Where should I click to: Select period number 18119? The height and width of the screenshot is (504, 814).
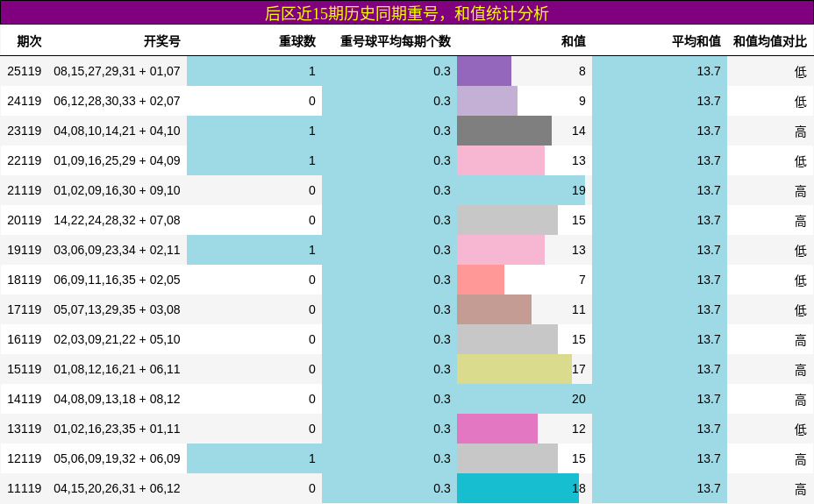click(25, 280)
